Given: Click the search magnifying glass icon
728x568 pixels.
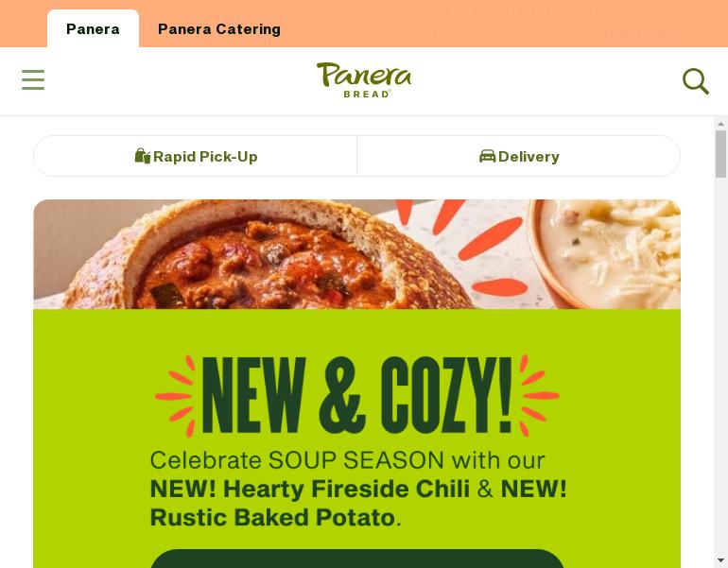Looking at the screenshot, I should coord(696,81).
